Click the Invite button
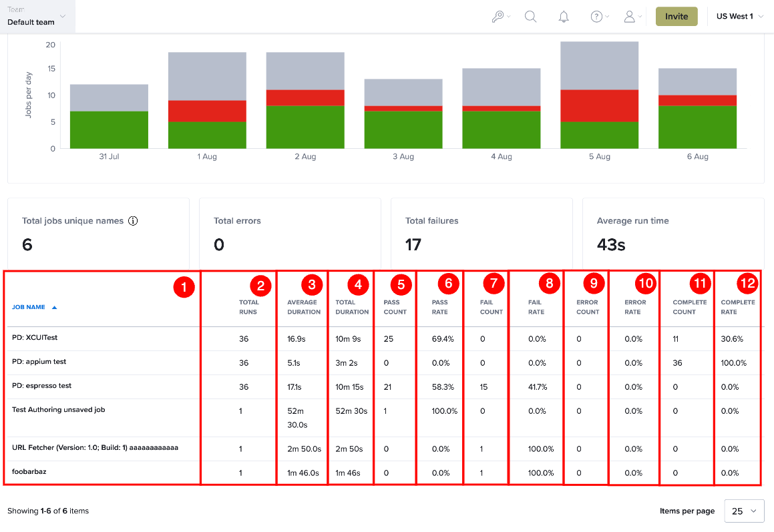Screen dimensions: 774x532 pos(676,16)
